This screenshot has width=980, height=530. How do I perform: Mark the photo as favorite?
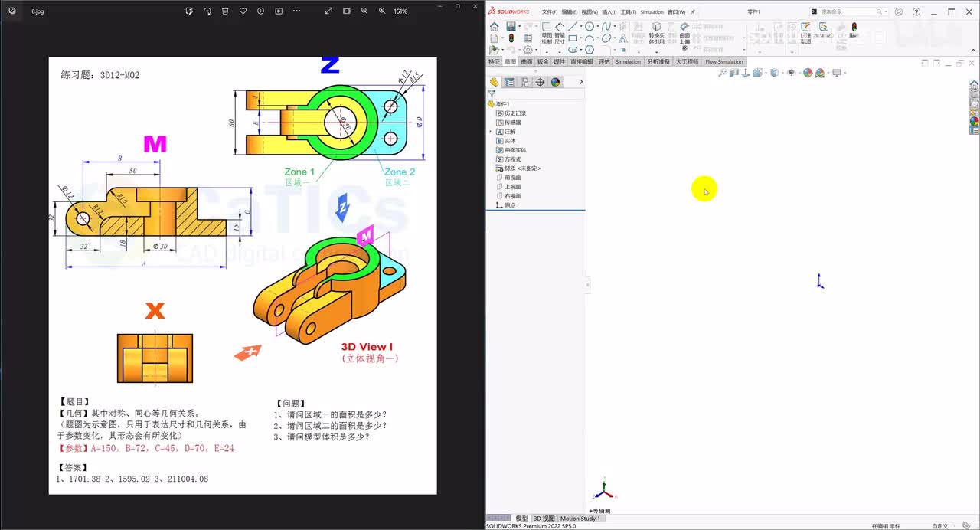tap(243, 11)
